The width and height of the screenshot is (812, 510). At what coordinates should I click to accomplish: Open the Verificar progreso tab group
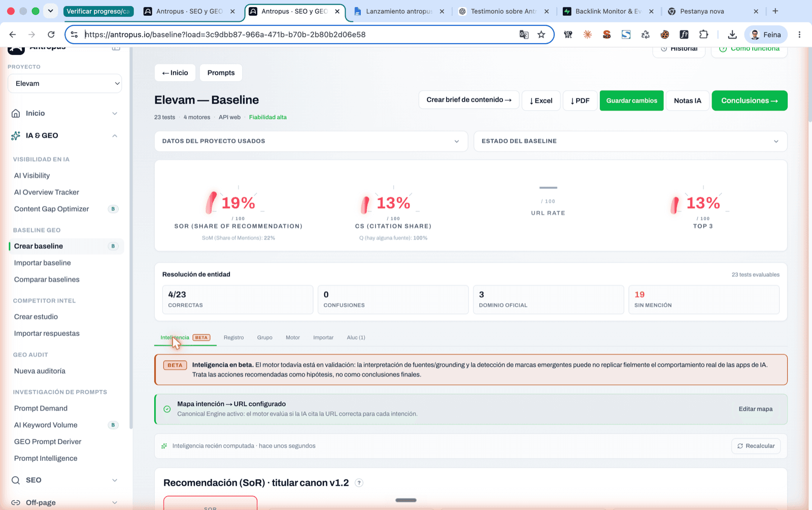pos(98,11)
